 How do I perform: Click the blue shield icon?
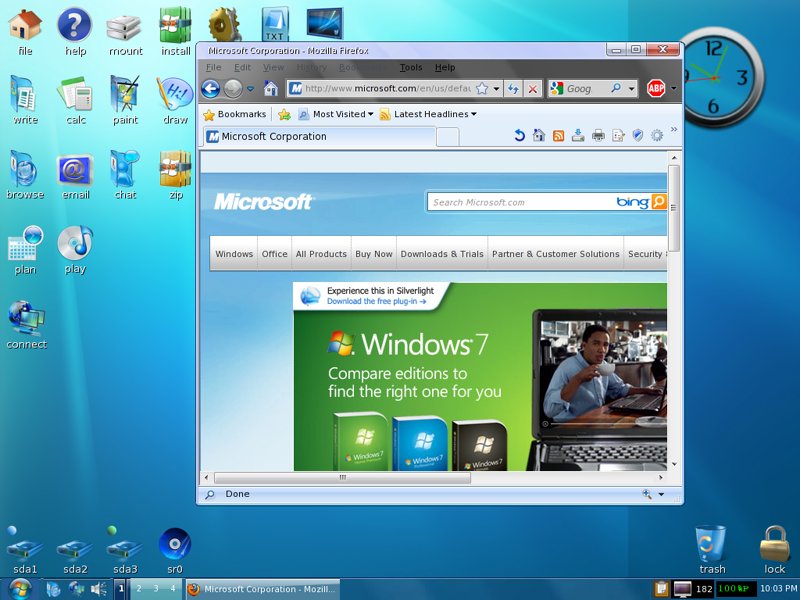pyautogui.click(x=637, y=135)
